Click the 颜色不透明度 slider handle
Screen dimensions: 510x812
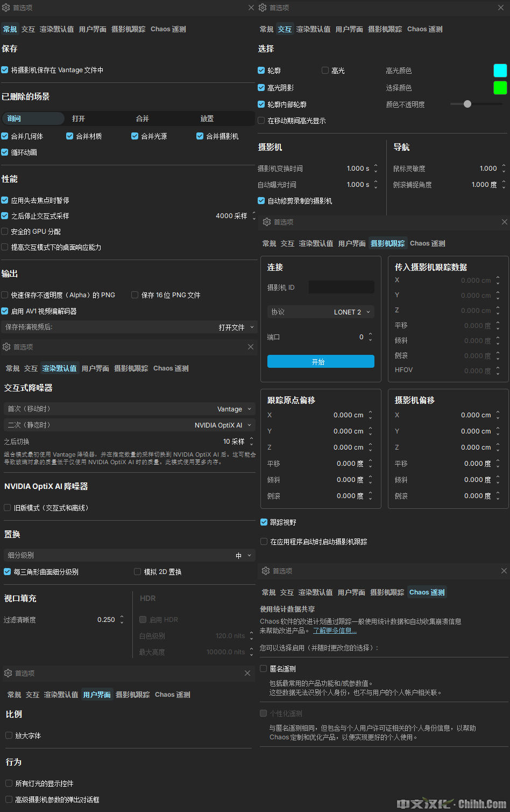click(467, 104)
